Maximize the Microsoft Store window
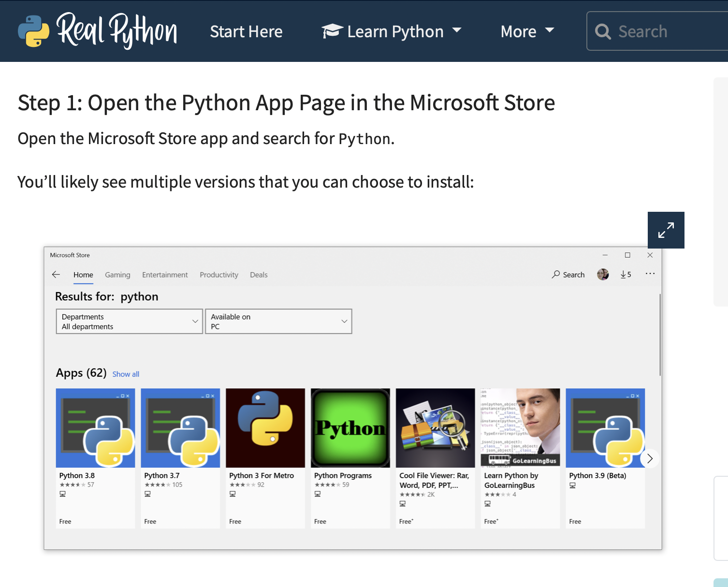Viewport: 728px width, 587px height. click(x=627, y=255)
